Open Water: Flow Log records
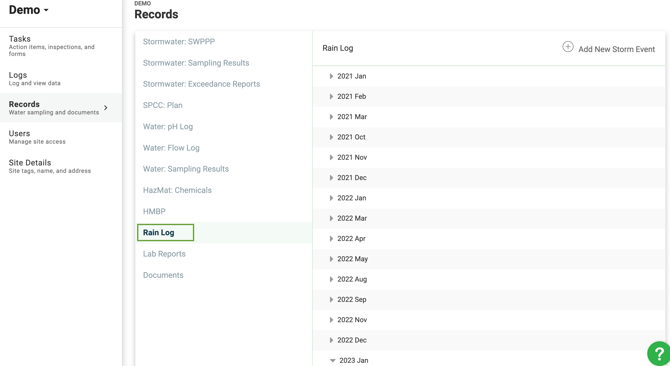The image size is (670, 366). [171, 148]
